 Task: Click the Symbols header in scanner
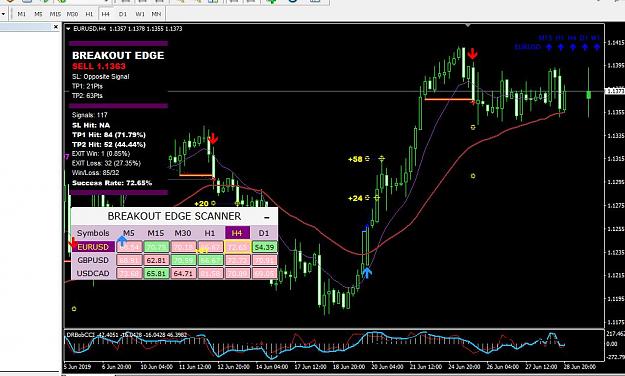(x=93, y=233)
